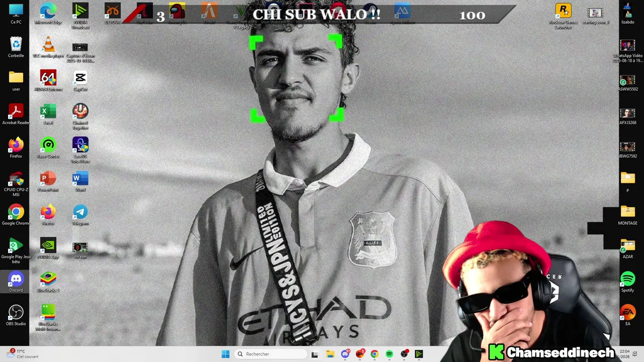Select the VLC media player shortcut

click(48, 47)
